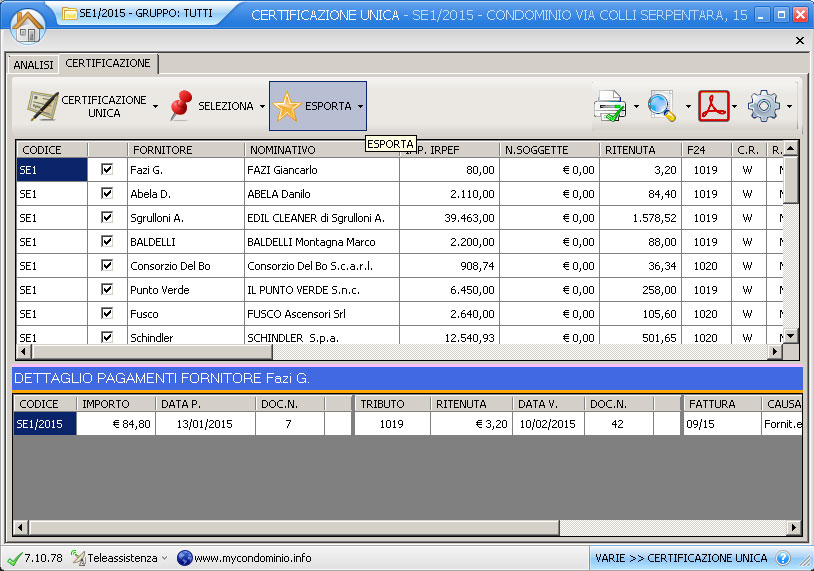Click the supplier table scroll-down arrow

pos(790,336)
